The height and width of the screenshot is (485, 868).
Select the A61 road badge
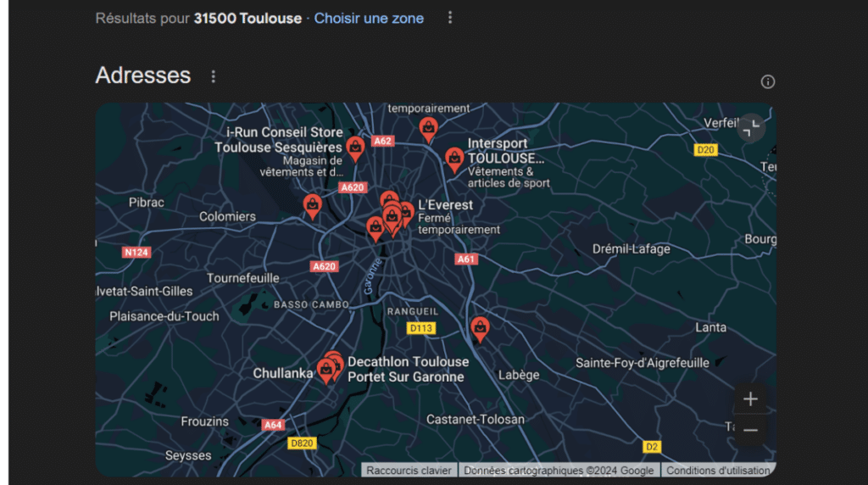(x=465, y=259)
